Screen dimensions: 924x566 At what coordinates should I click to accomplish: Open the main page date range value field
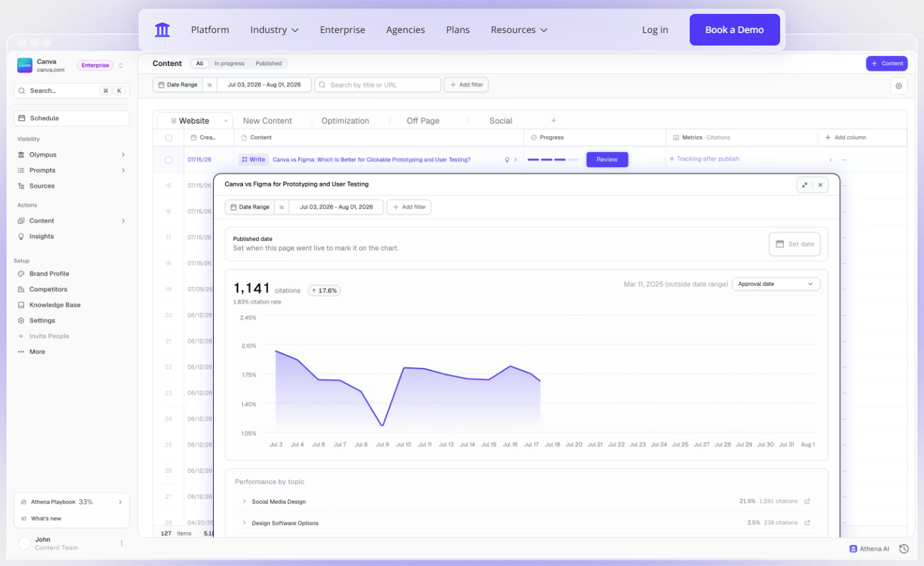[x=263, y=85]
